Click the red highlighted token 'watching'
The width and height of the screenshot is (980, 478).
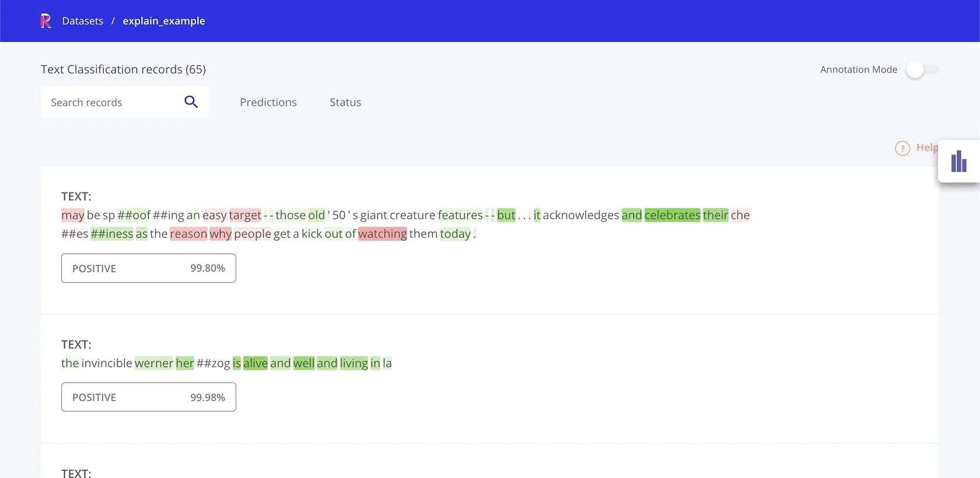[383, 234]
